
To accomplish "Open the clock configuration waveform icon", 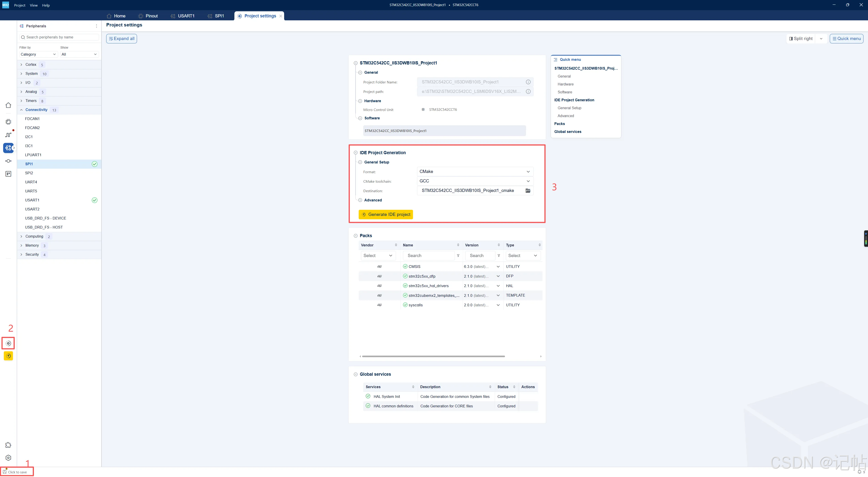I will (8, 135).
